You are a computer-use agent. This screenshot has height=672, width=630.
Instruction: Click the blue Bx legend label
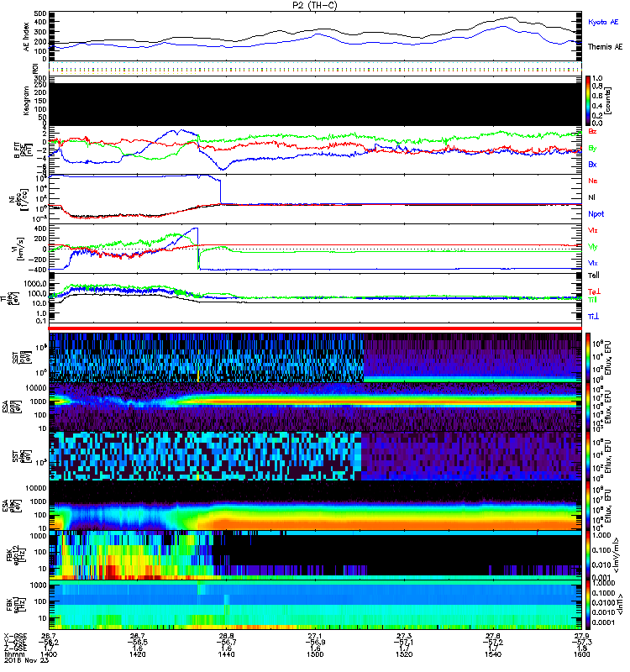click(x=592, y=164)
